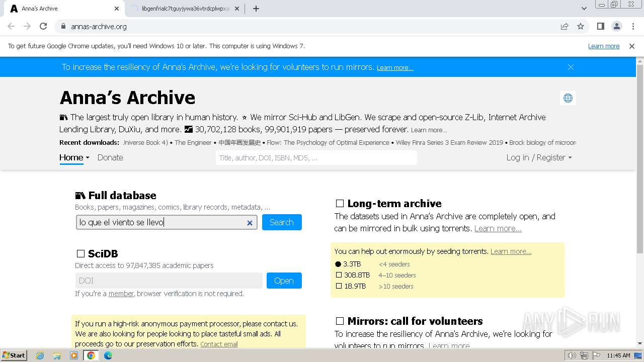Click Learn more in Chrome update bar
Viewport: 644px width, 362px height.
604,46
